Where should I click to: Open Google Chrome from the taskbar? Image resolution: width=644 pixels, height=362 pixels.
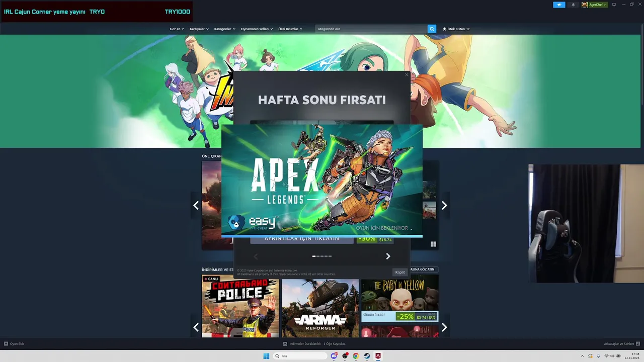[356, 356]
